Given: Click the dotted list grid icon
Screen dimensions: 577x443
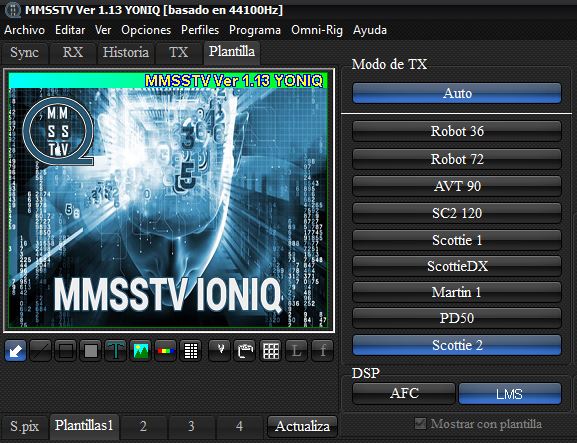Looking at the screenshot, I should (x=191, y=350).
